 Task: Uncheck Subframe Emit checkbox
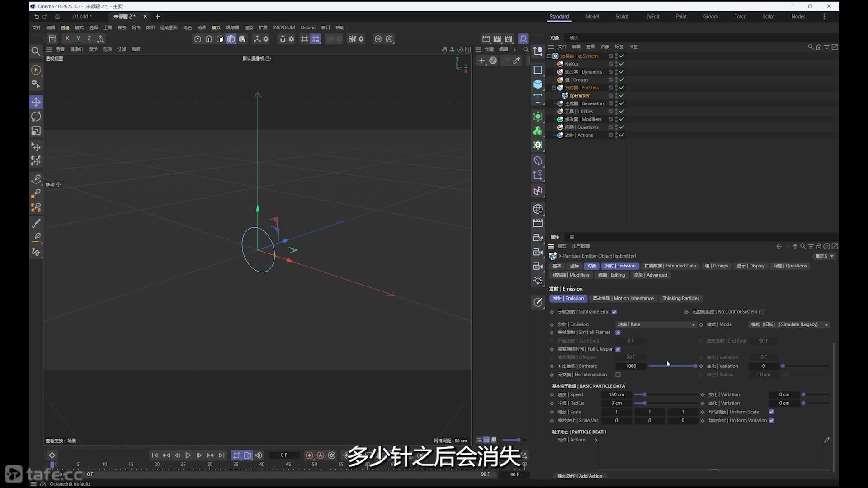[x=614, y=312]
